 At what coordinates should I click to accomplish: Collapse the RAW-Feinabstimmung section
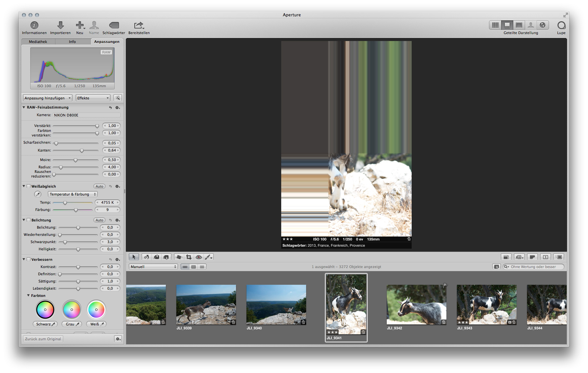[24, 107]
